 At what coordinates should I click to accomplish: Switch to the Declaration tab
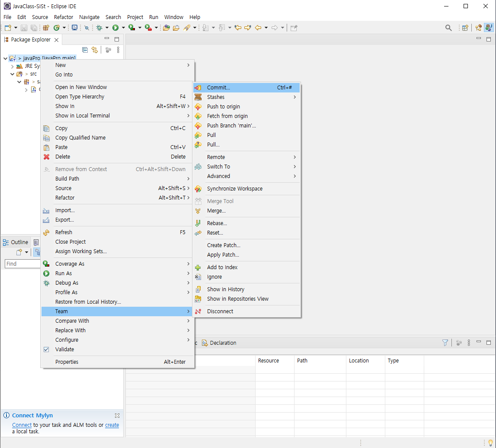tap(219, 343)
